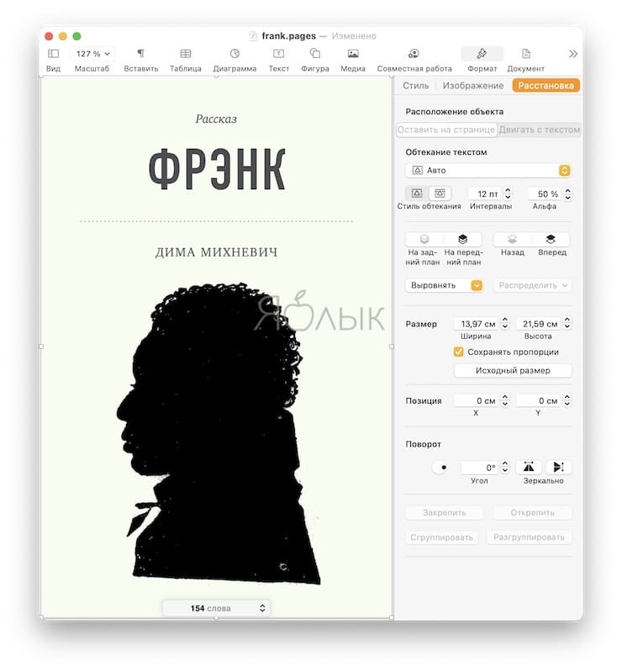This screenshot has height=672, width=622.
Task: Open the Выровнять alignment dropdown
Action: [x=444, y=285]
